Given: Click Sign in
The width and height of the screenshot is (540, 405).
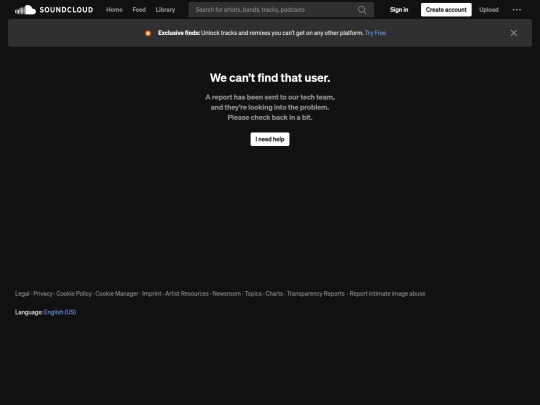Looking at the screenshot, I should (399, 10).
